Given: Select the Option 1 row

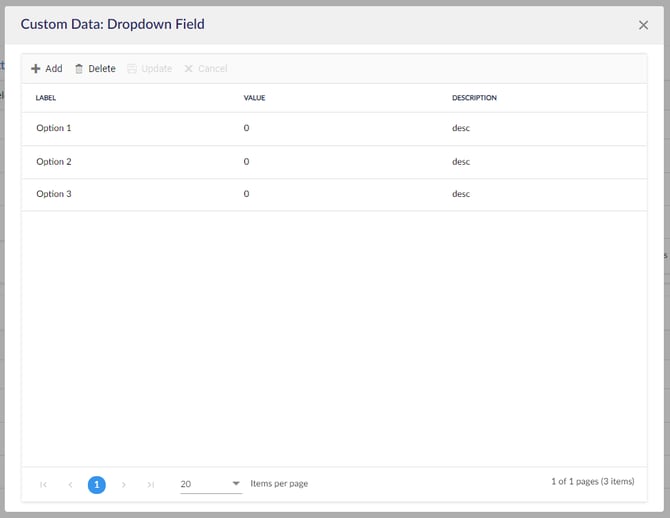Looking at the screenshot, I should coord(54,129).
